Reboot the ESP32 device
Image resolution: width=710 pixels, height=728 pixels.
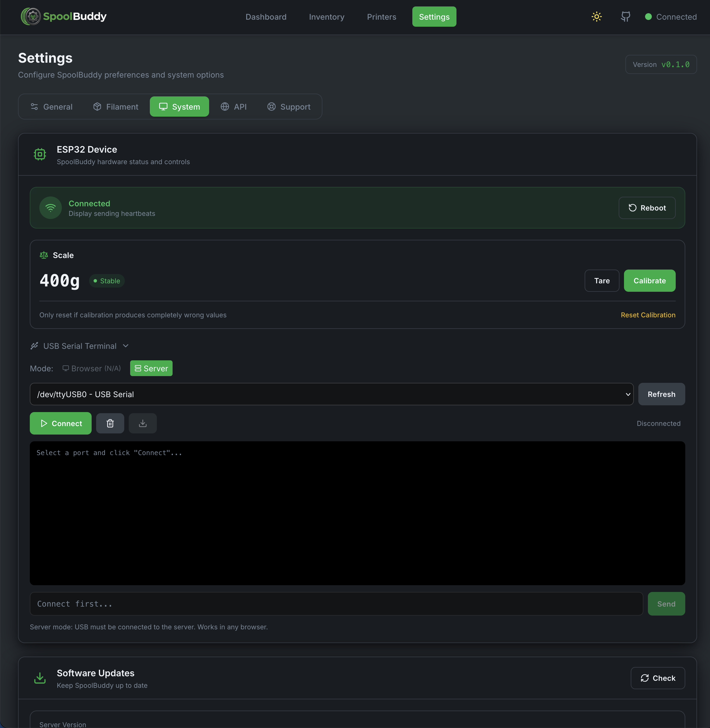[x=646, y=208]
